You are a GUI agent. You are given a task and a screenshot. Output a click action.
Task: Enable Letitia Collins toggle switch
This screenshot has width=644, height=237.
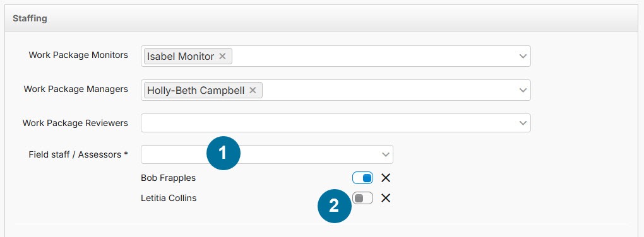pyautogui.click(x=362, y=199)
